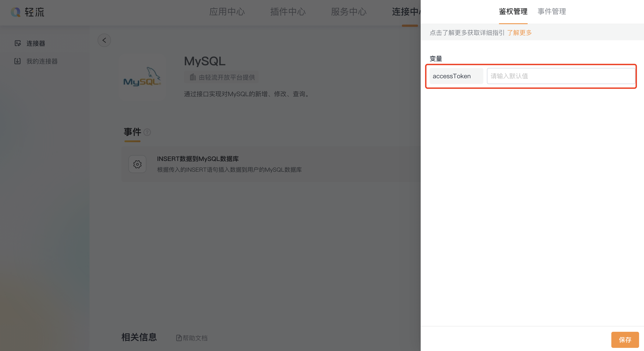Viewport: 644px width, 351px height.
Task: Open 插件中心 in the top navigation
Action: click(x=288, y=12)
